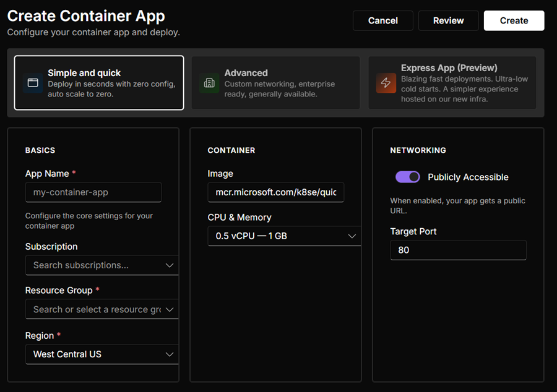Choose the Express App (Preview) option
The image size is (557, 392).
452,83
